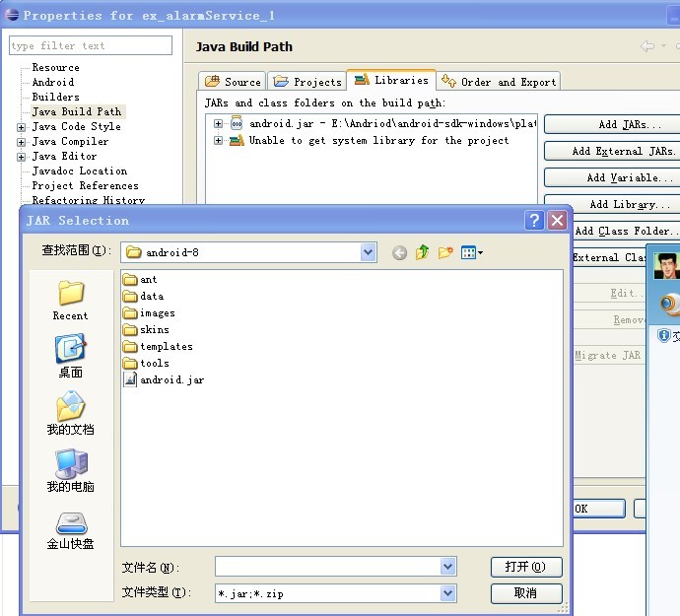Click the user avatar picture at right edge
Screen dimensions: 680x616
(666, 266)
